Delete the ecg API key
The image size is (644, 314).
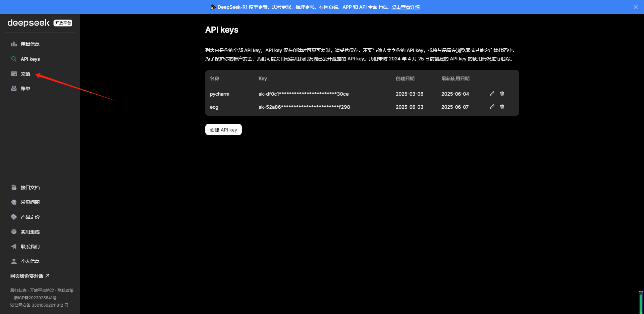[502, 107]
